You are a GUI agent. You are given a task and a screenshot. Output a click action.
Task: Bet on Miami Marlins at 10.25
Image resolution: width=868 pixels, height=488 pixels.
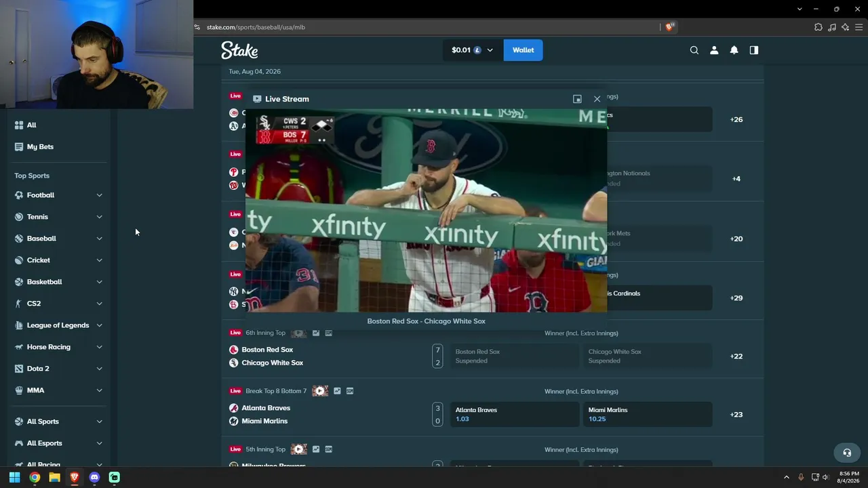[647, 414]
